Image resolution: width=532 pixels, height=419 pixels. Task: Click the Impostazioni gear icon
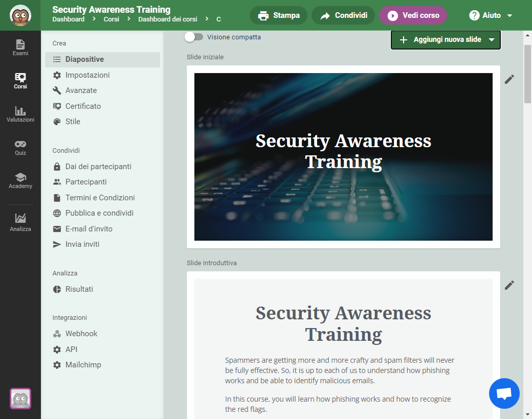tap(57, 75)
